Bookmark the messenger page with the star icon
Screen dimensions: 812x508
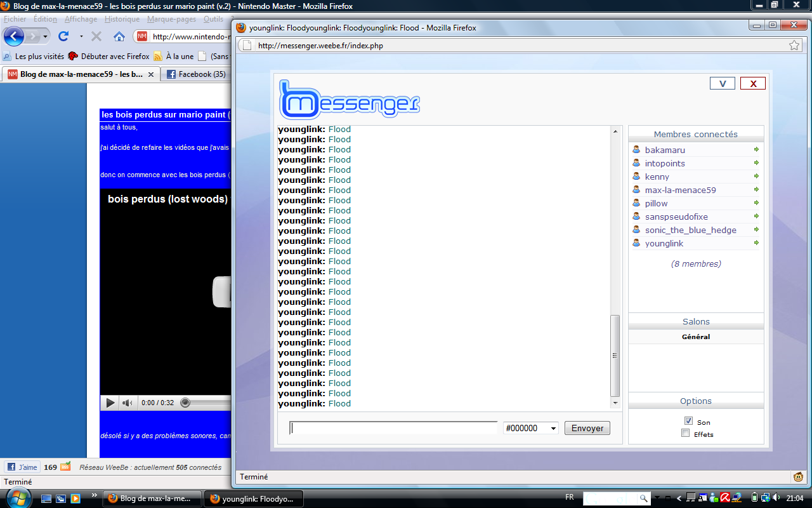point(794,46)
